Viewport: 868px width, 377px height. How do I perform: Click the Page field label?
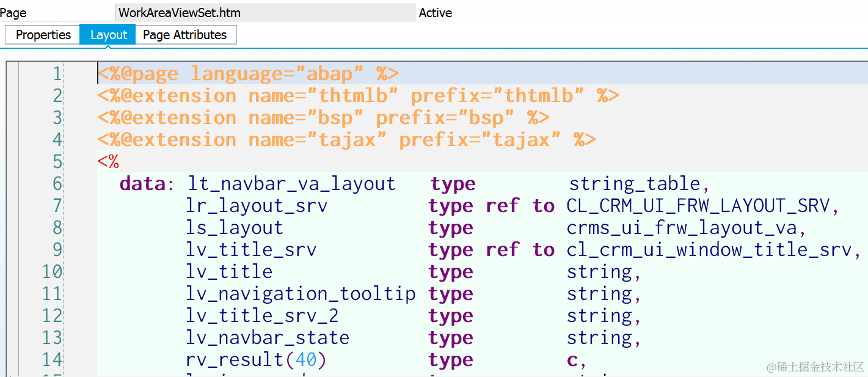click(x=13, y=13)
